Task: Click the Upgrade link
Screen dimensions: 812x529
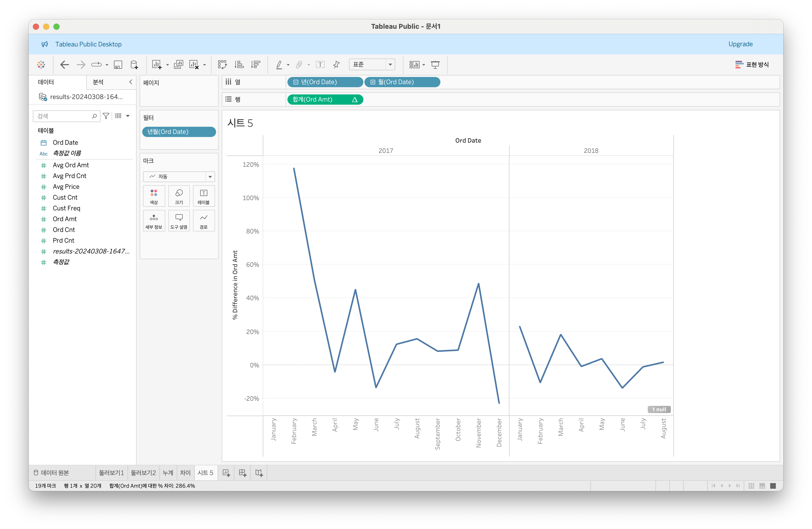Action: click(740, 44)
